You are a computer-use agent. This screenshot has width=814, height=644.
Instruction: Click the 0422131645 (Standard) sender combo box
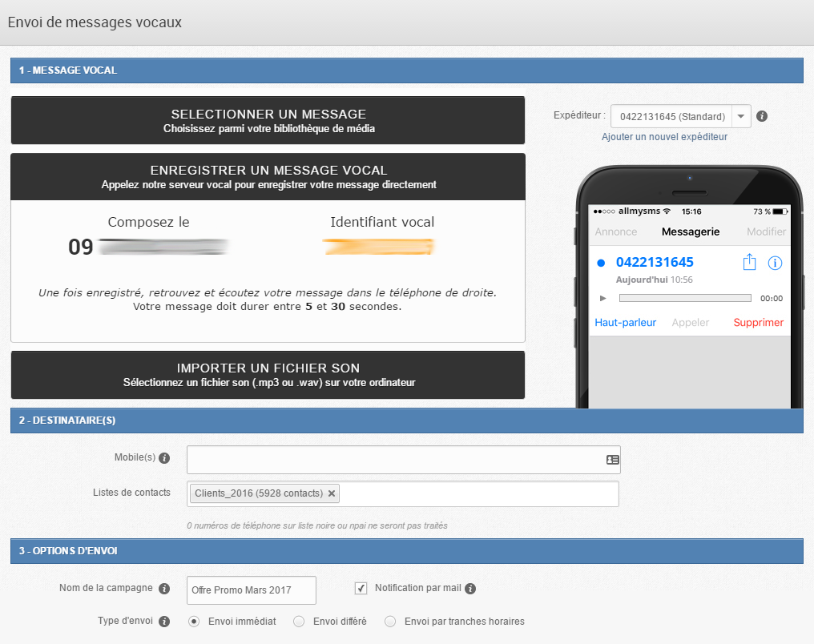[680, 116]
